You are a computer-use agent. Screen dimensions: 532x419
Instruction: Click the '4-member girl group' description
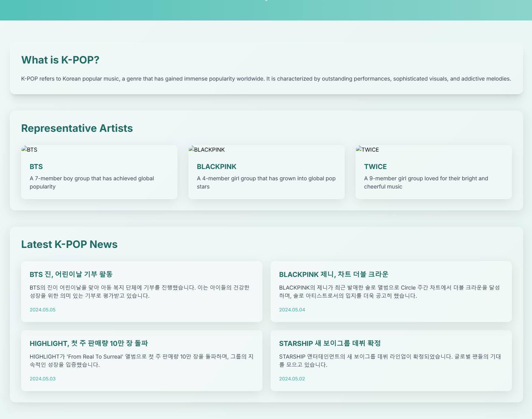click(x=266, y=182)
